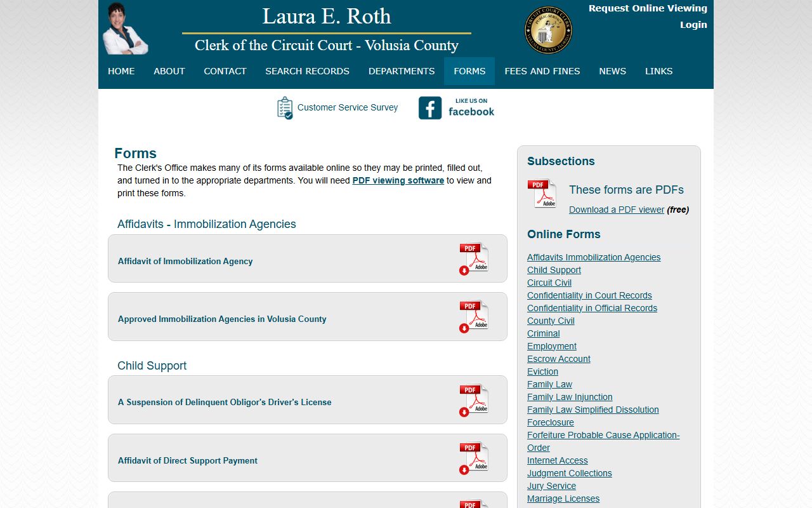Open FEES AND FINES menu
The width and height of the screenshot is (812, 508).
click(x=542, y=71)
